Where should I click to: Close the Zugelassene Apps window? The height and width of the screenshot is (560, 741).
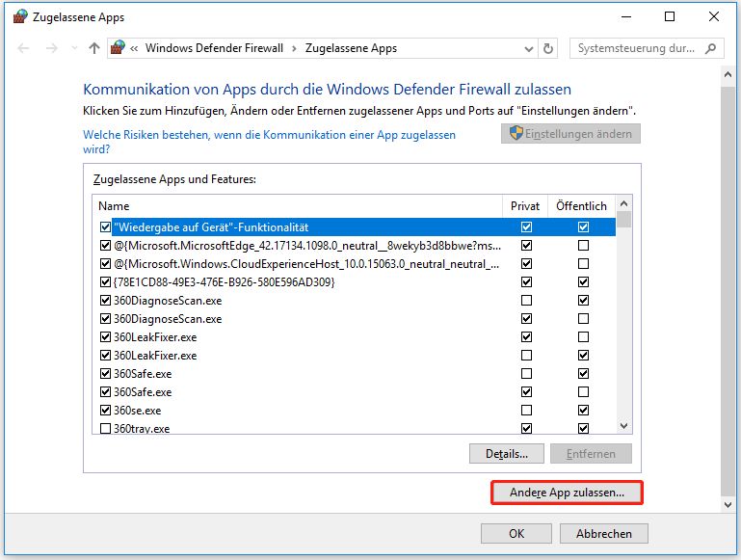click(714, 16)
